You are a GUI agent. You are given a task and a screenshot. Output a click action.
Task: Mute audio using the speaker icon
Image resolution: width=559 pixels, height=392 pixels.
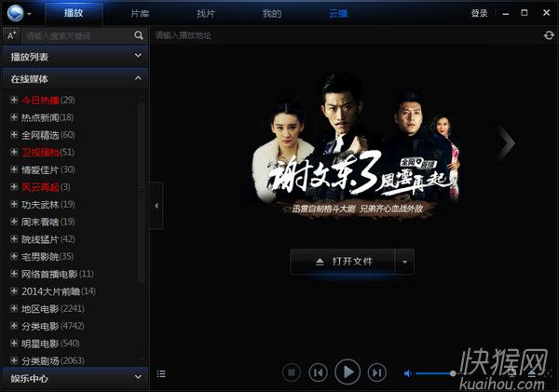407,373
